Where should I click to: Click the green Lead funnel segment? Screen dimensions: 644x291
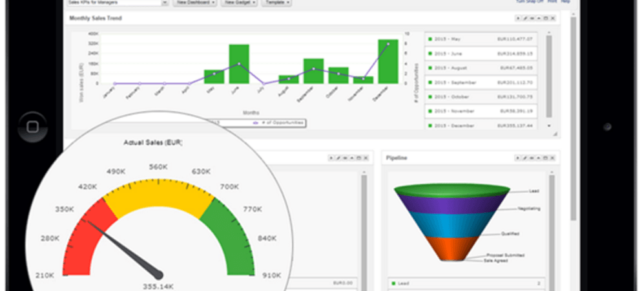[x=452, y=190]
